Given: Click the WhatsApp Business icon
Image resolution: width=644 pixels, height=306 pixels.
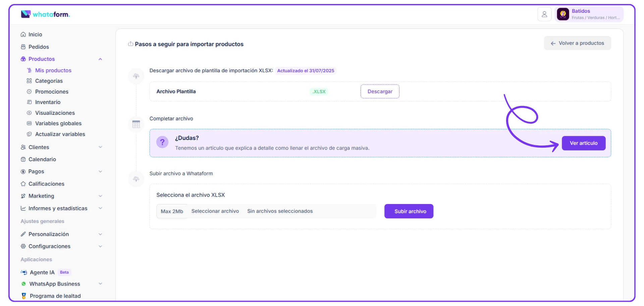Looking at the screenshot, I should click(x=23, y=284).
